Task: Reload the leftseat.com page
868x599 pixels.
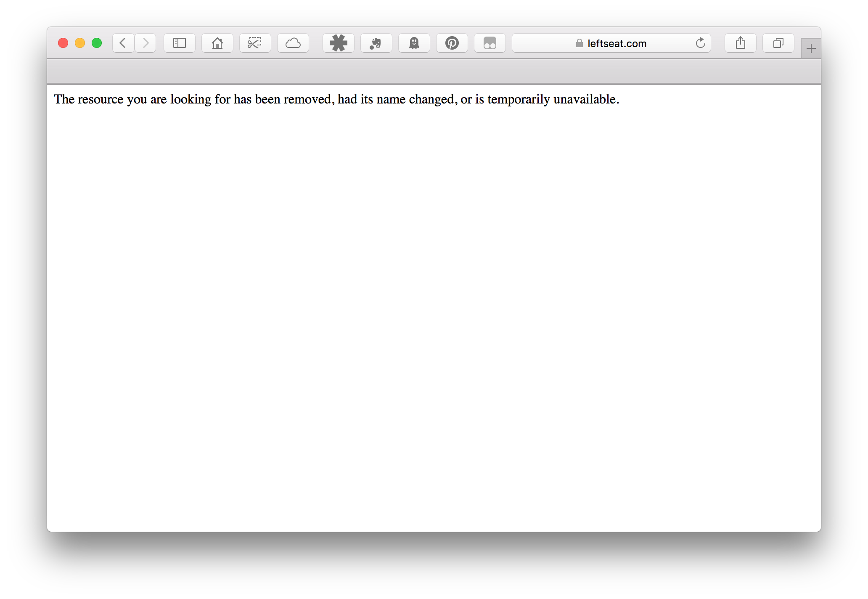Action: (700, 43)
